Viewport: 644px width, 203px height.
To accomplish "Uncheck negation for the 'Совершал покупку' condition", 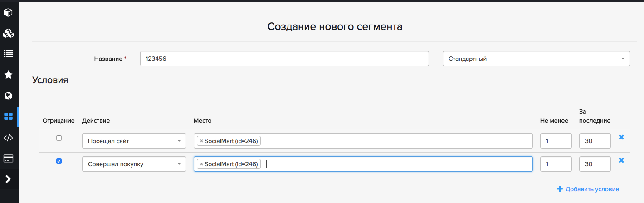I will 59,161.
